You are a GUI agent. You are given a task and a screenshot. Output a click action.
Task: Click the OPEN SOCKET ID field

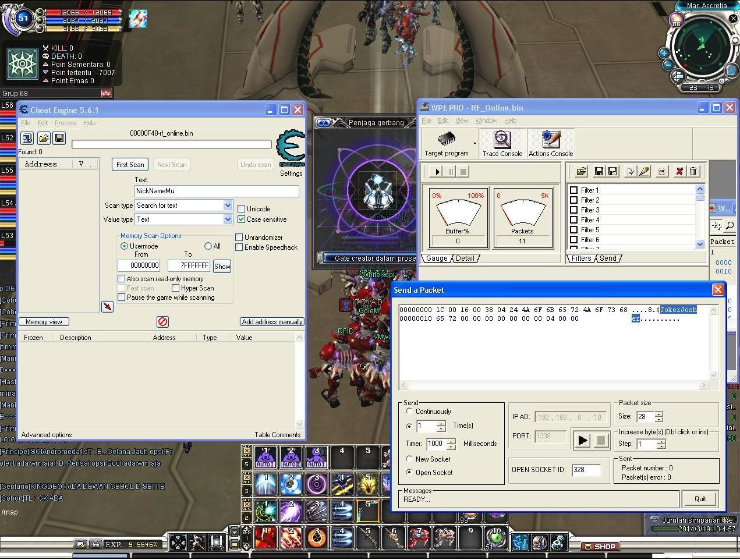click(x=586, y=470)
